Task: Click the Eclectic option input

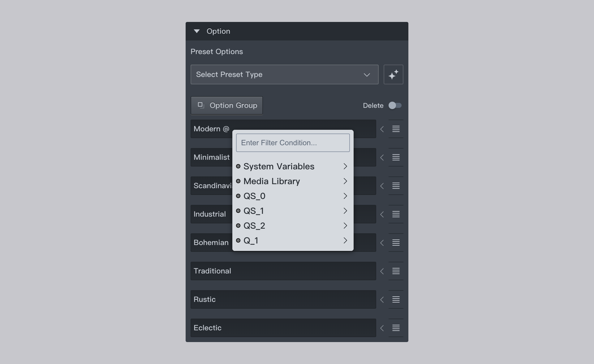Action: click(x=283, y=328)
